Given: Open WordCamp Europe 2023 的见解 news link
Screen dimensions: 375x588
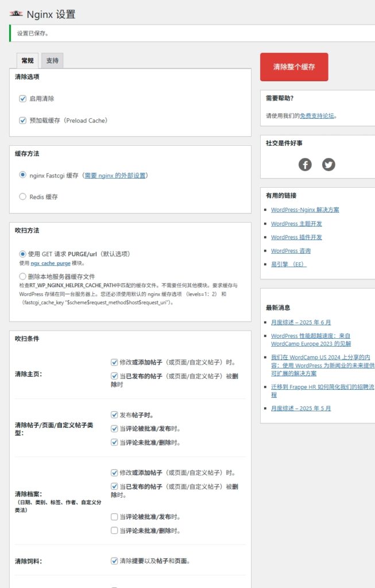Looking at the screenshot, I should pos(311,340).
